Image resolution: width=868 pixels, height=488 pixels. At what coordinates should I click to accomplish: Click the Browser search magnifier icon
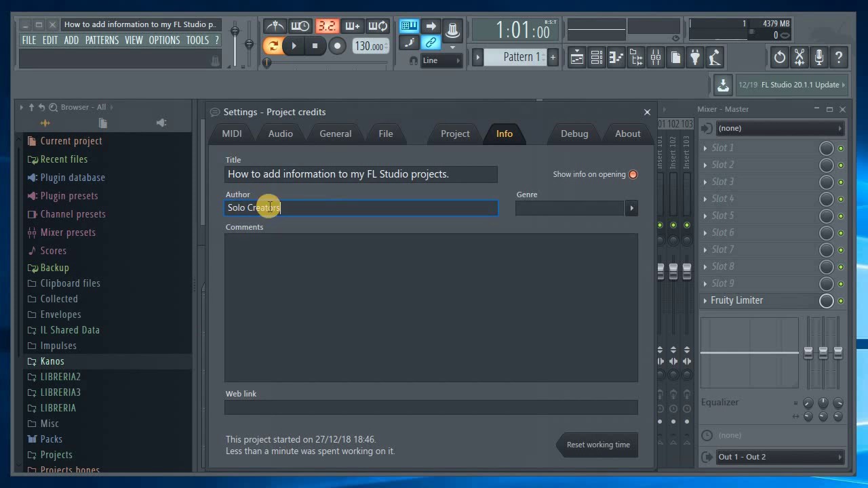[53, 107]
